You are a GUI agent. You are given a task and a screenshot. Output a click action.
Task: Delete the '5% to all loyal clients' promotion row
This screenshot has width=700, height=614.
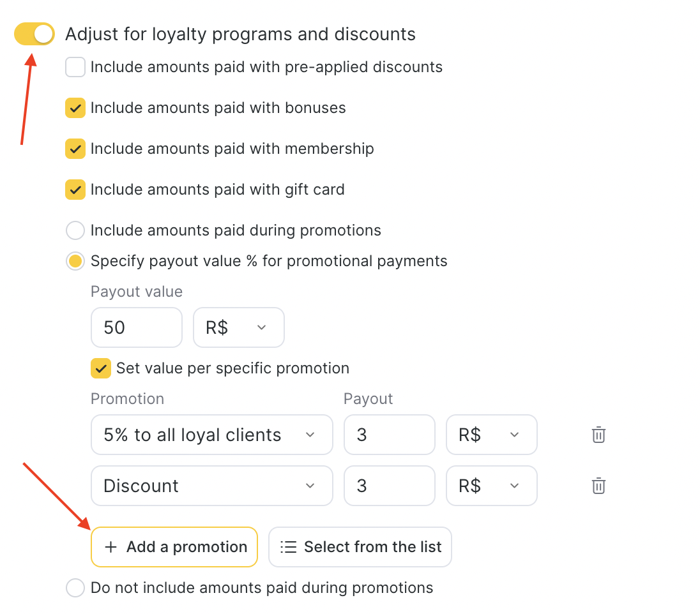point(598,435)
